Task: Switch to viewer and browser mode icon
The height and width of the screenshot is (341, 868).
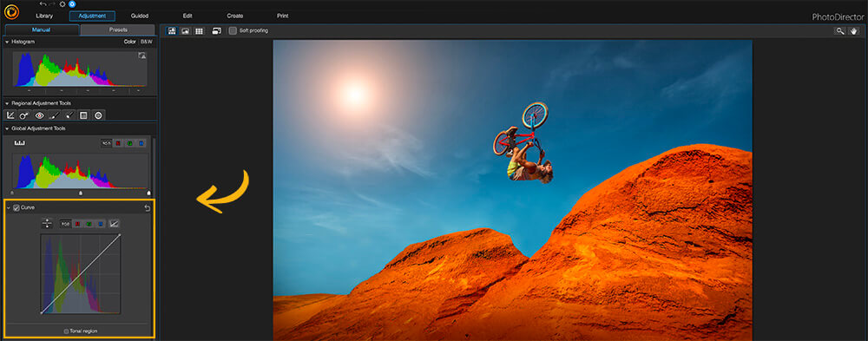Action: coord(172,31)
